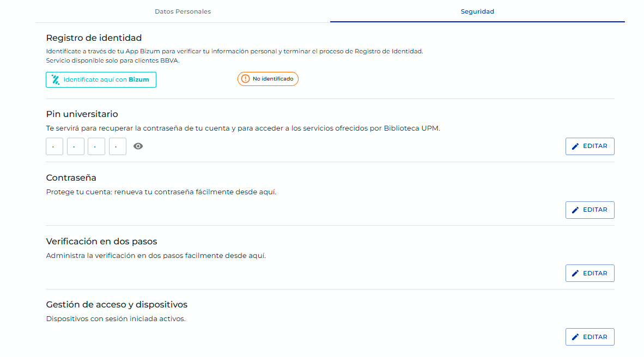Screen dimensions: 644x357
Task: Click the fourth PIN digit box
Action: click(118, 146)
